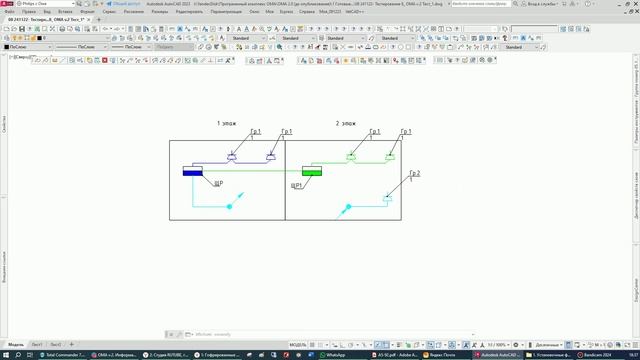
Task: Click the Undo arrow icon
Action: (105, 29)
